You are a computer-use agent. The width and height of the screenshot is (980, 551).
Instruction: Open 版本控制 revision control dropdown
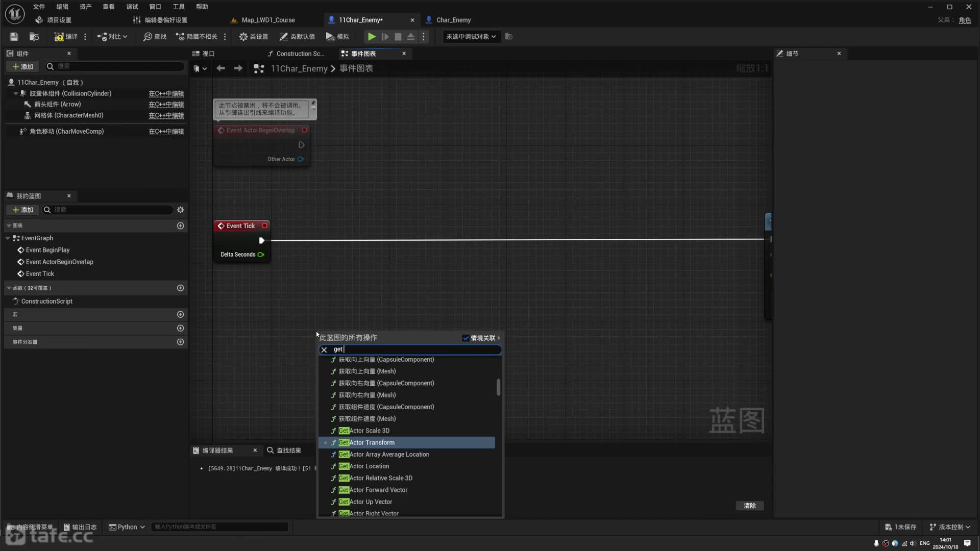click(x=950, y=527)
